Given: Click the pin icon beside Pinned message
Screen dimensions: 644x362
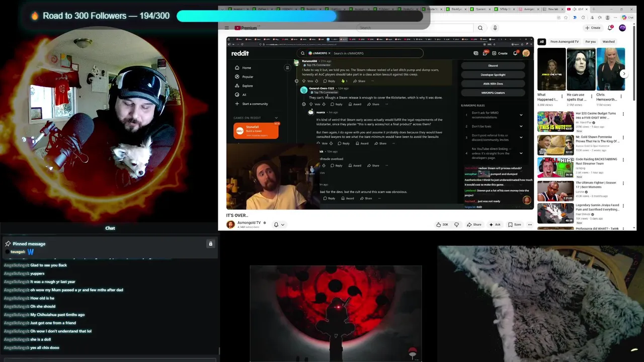Looking at the screenshot, I should [x=8, y=244].
